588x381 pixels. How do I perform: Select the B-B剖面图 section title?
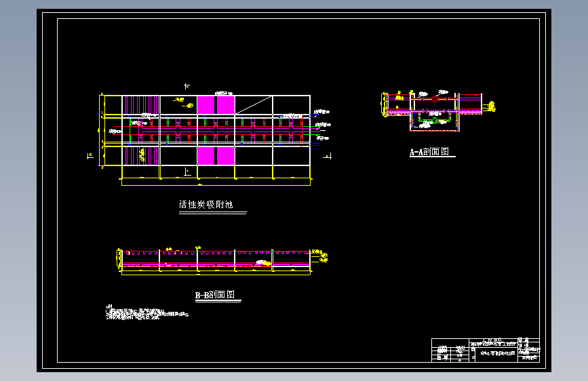click(x=215, y=295)
